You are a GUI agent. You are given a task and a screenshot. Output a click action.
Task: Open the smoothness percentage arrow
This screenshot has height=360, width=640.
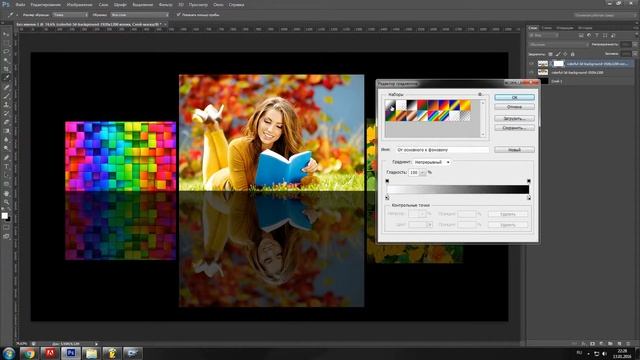[x=423, y=173]
